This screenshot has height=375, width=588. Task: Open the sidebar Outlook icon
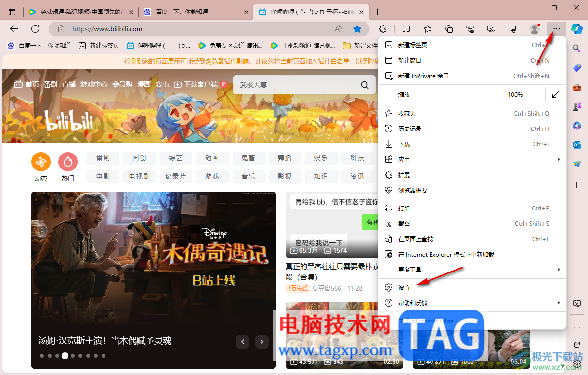tap(576, 145)
